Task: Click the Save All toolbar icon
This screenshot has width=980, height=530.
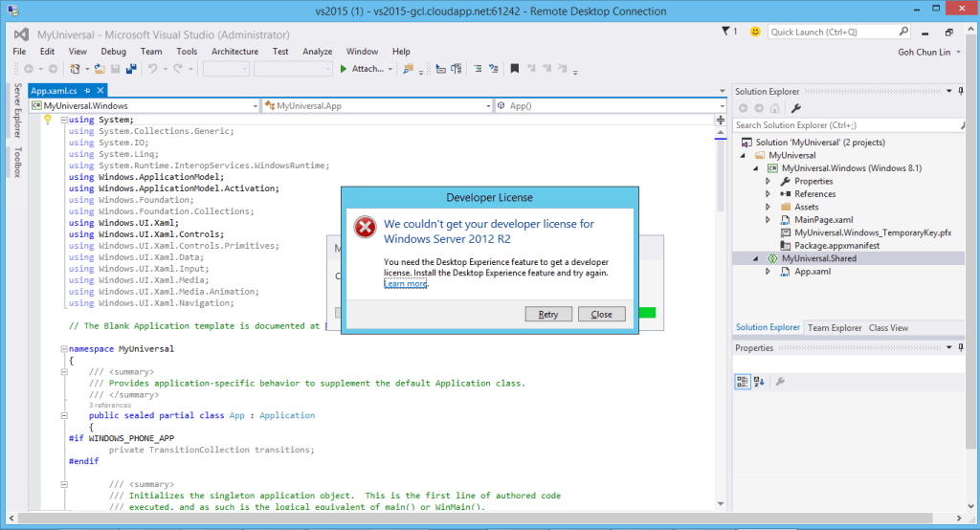Action: coord(131,69)
